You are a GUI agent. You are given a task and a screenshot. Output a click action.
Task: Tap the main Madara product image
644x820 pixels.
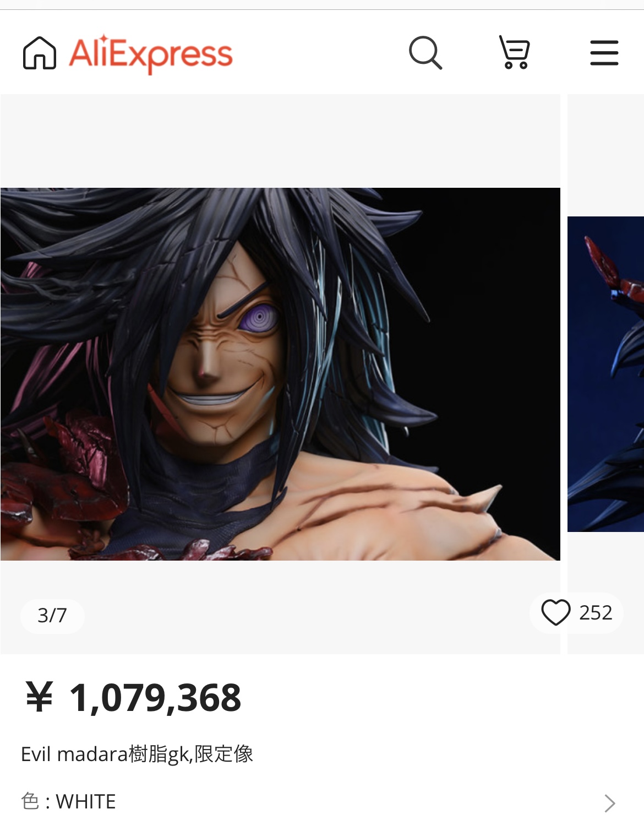tap(280, 374)
